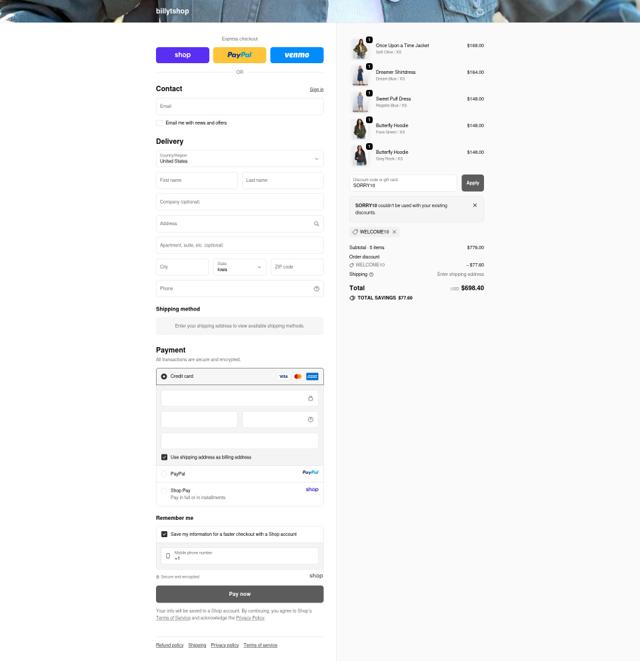Uncheck Save my information for faster checkout
640x661 pixels.
164,534
